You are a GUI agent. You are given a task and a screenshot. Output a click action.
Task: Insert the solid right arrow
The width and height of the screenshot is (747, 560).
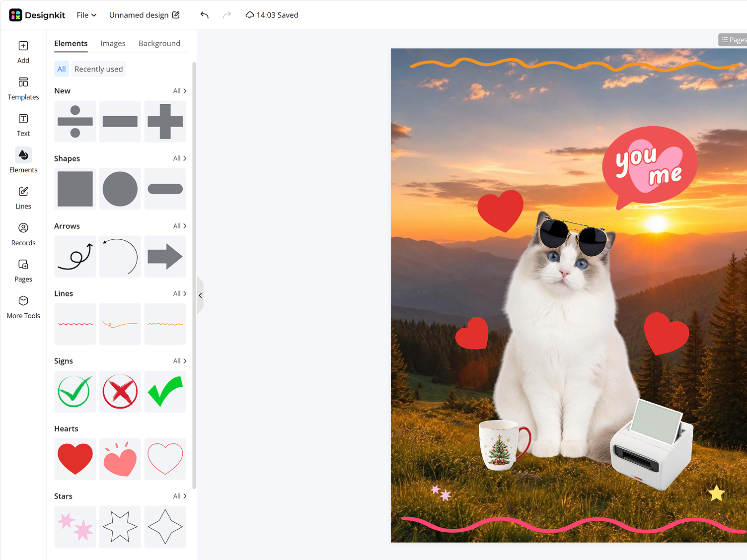[x=165, y=257]
